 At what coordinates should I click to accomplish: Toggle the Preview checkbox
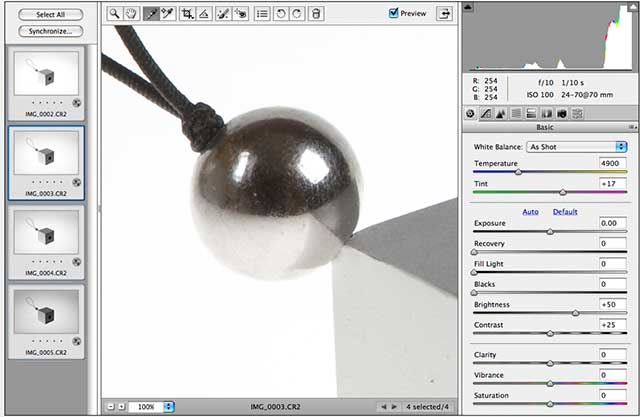click(x=393, y=13)
